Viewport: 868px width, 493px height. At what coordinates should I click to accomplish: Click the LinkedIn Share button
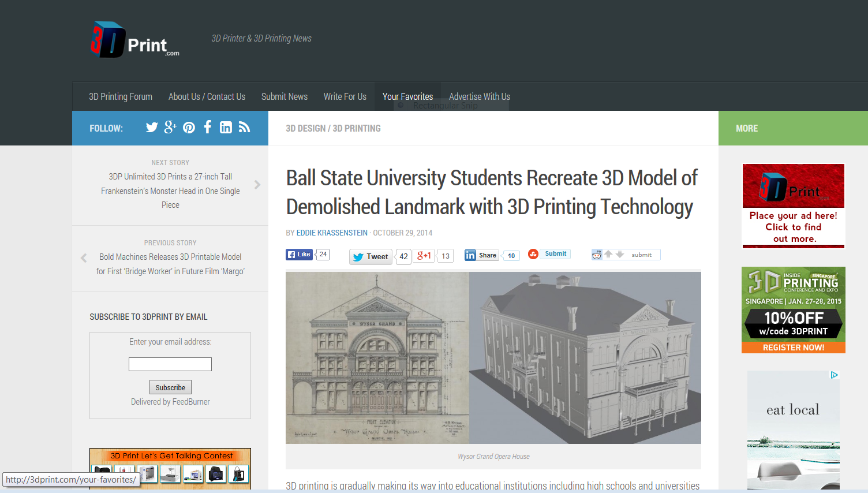tap(482, 255)
